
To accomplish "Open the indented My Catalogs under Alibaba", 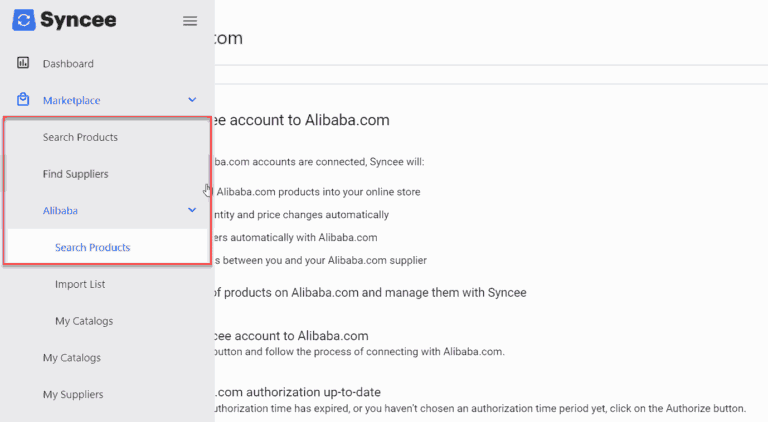I will (84, 321).
